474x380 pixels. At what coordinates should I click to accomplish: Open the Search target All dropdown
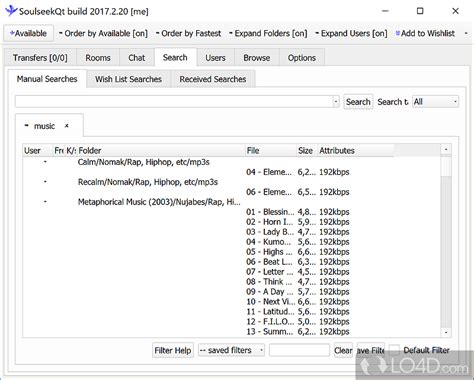(435, 102)
